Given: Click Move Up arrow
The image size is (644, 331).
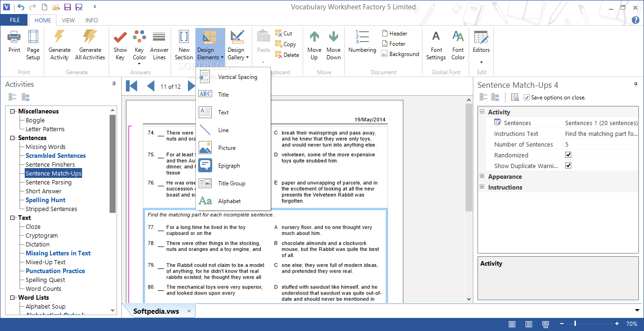Looking at the screenshot, I should (x=314, y=36).
